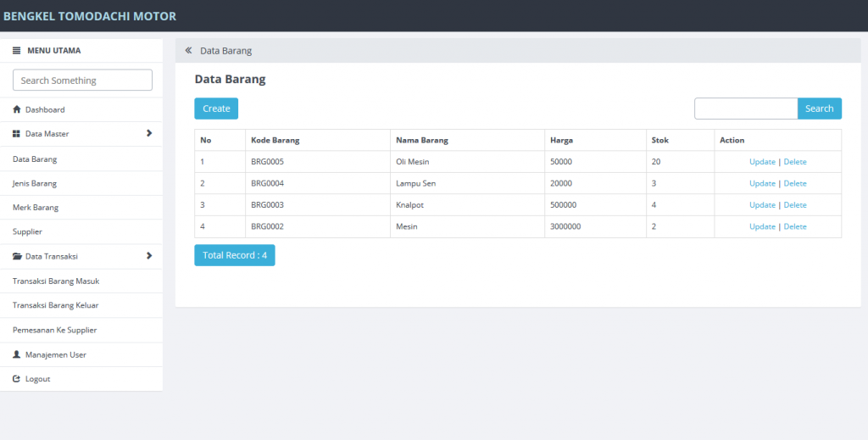Screen dimensions: 868x440
Task: Click the Manajemen User person icon
Action: [16, 355]
